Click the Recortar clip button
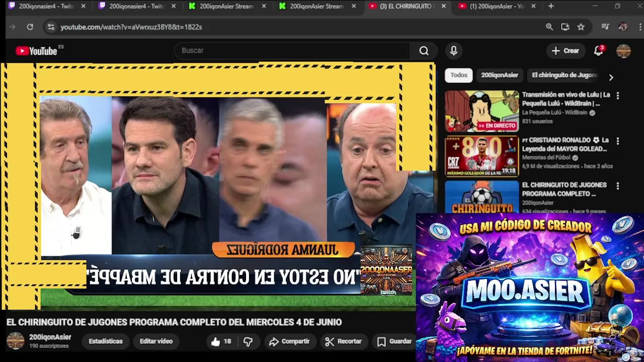The height and width of the screenshot is (362, 644). [x=344, y=341]
